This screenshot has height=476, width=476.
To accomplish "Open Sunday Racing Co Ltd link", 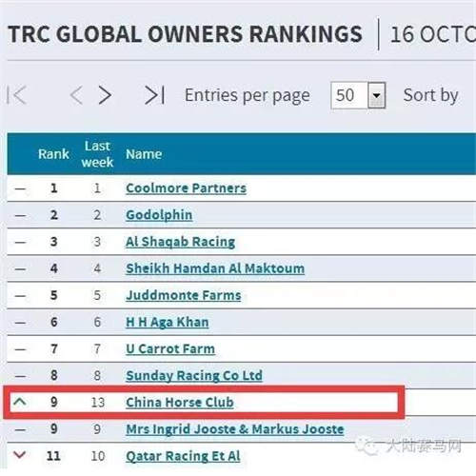I will pyautogui.click(x=194, y=376).
